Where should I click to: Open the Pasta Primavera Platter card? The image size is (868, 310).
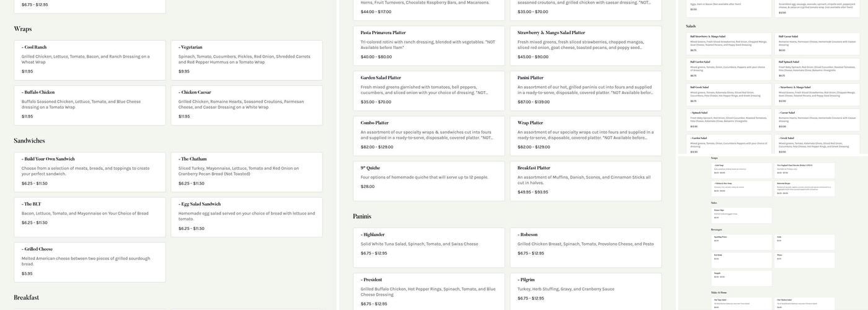pyautogui.click(x=429, y=46)
